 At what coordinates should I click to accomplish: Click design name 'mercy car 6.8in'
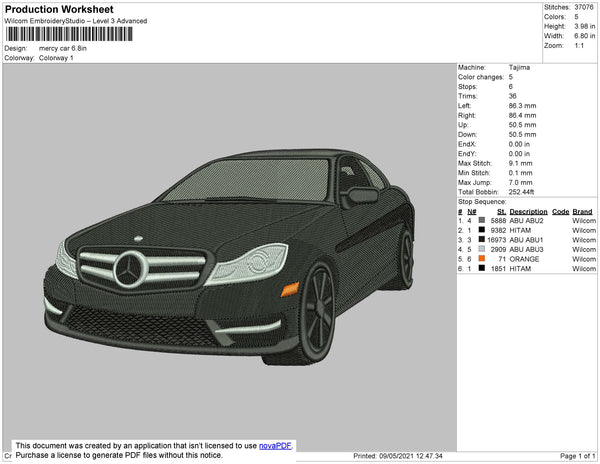(63, 49)
